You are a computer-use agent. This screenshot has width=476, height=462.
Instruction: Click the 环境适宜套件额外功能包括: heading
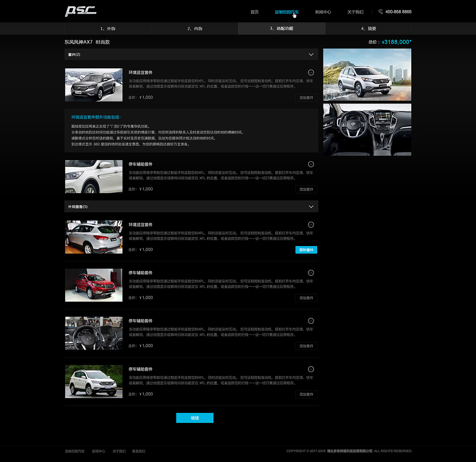point(96,117)
